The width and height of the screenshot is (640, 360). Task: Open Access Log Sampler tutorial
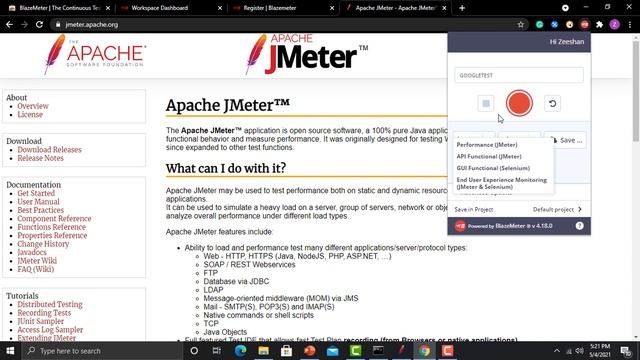pyautogui.click(x=50, y=330)
